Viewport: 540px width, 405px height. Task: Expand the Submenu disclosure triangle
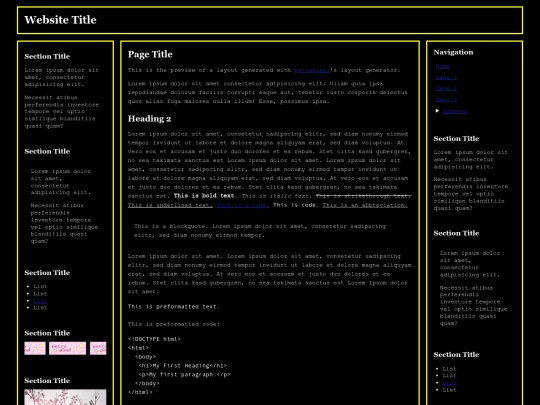(x=437, y=111)
